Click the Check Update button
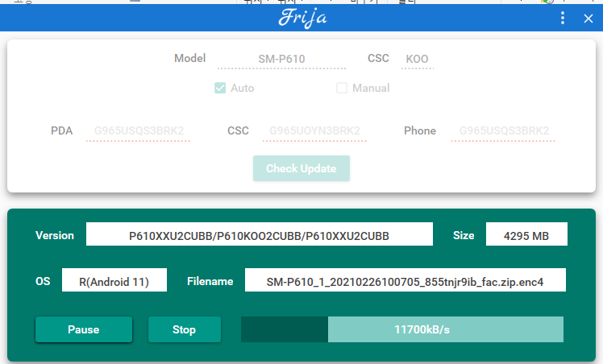Viewport: 603px width, 364px height. click(301, 168)
